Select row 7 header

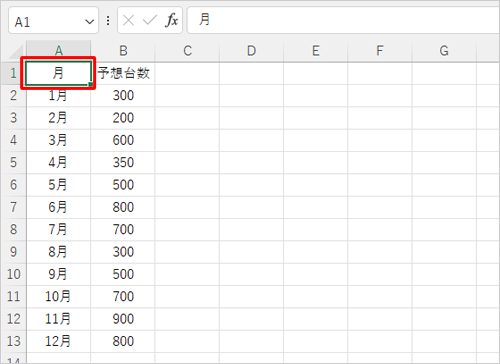coord(13,207)
